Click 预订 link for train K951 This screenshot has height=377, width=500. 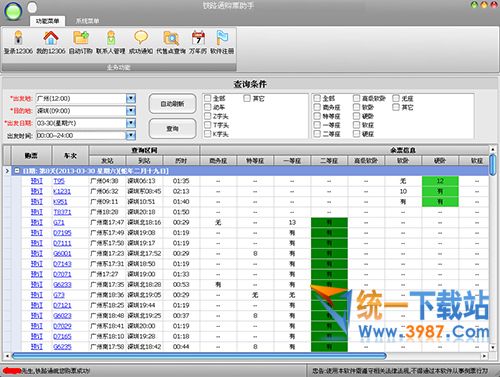[x=37, y=202]
